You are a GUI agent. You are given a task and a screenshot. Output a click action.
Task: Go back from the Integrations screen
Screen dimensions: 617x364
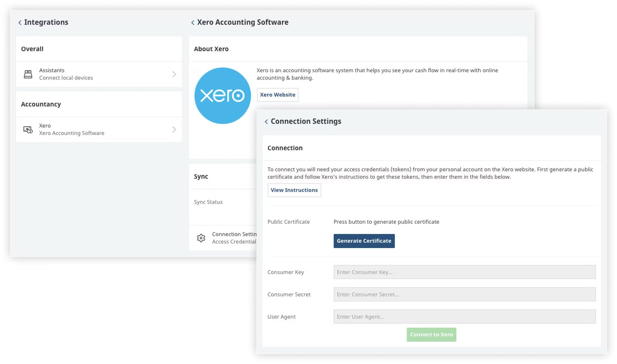point(20,23)
